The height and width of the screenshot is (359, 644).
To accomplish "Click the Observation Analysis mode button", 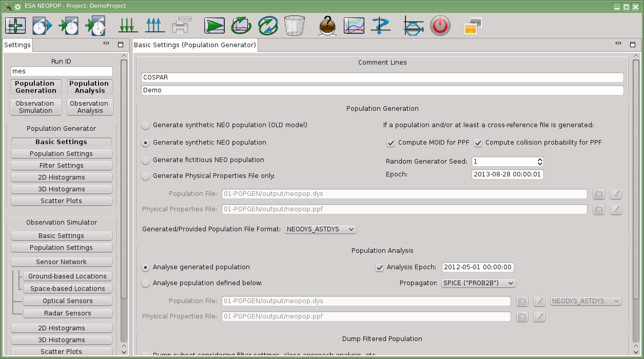I will coord(90,107).
